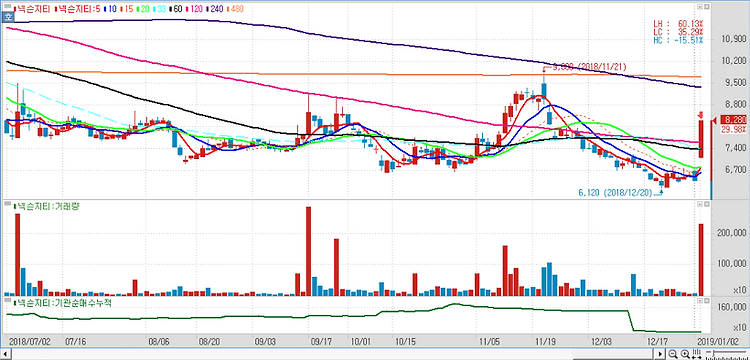Click the gray legend handle of institutional panel

pyautogui.click(x=8, y=301)
